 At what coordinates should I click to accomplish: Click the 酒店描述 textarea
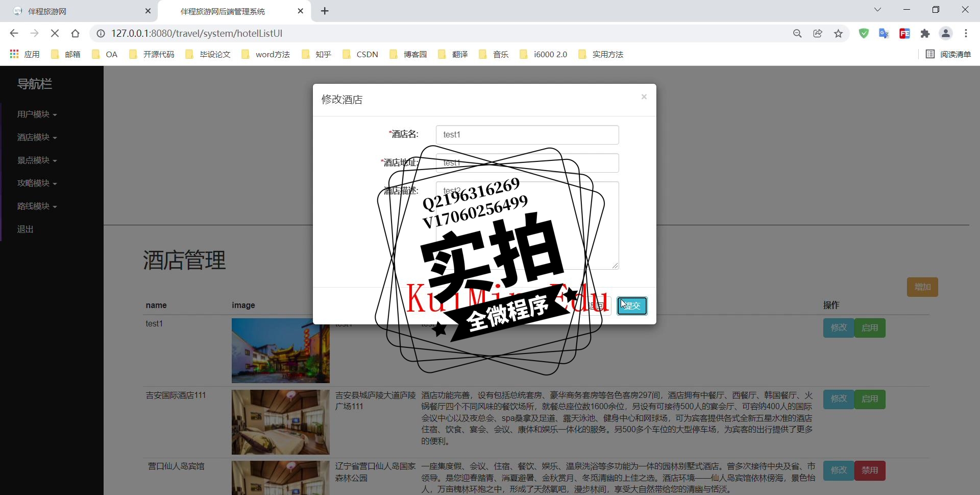click(527, 225)
